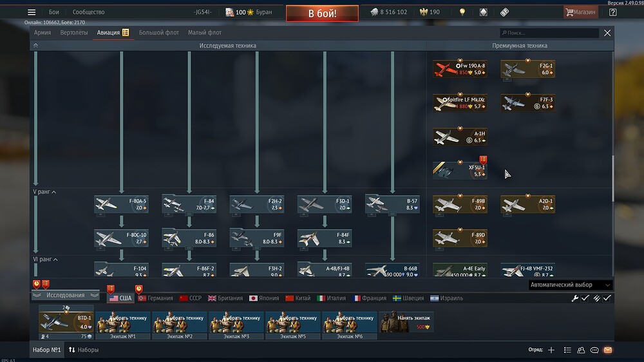
Task: Select the XF5U-1 premium aircraft
Action: point(460,169)
